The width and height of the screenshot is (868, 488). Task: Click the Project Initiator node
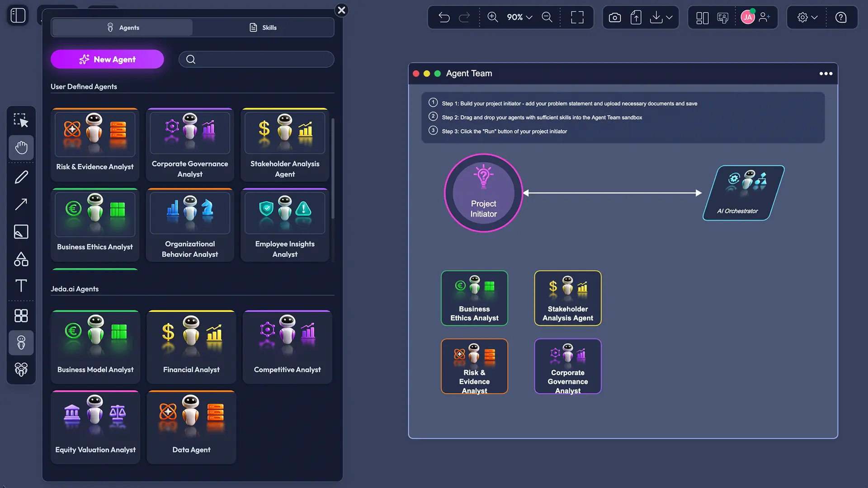(483, 193)
